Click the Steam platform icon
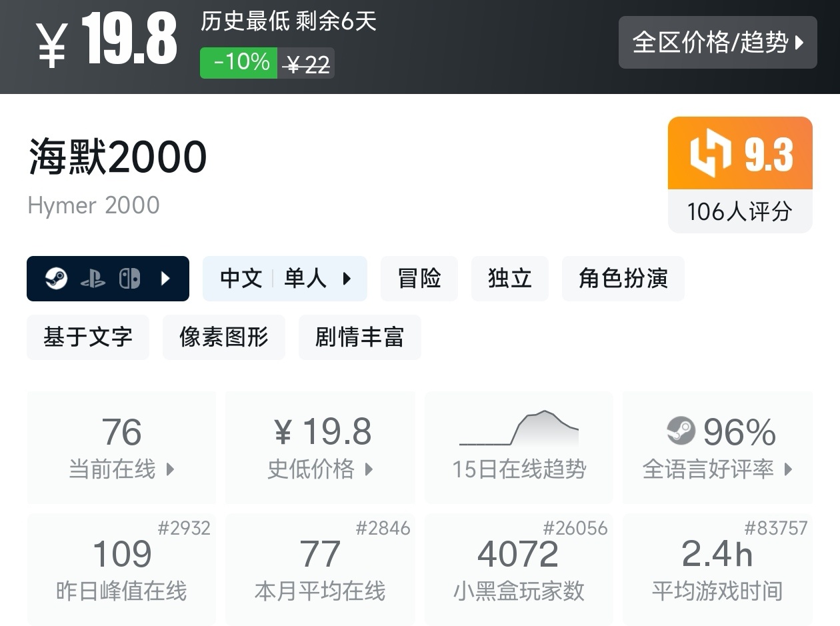This screenshot has width=840, height=626. click(56, 279)
